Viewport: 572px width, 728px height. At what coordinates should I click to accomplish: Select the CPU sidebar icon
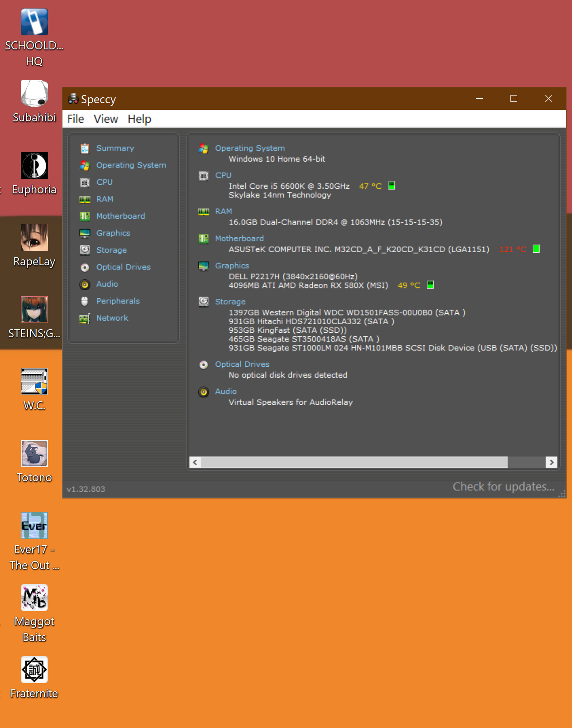coord(85,182)
